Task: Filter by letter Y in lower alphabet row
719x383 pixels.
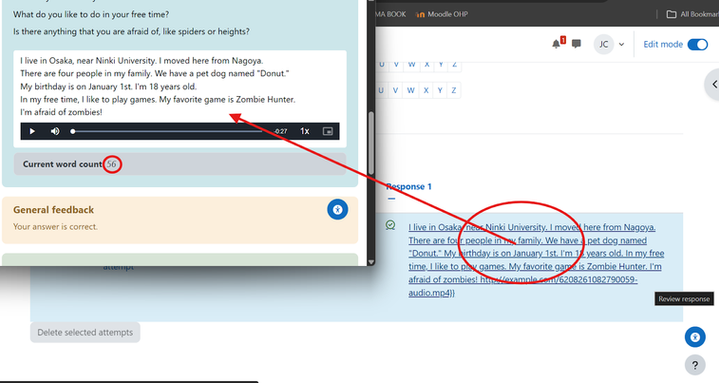Action: [x=440, y=90]
